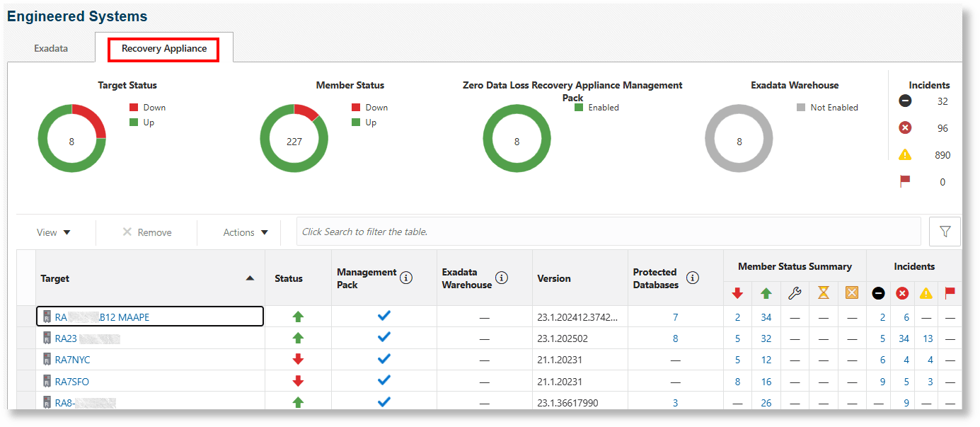Screen dimensions: 980x427
Task: Open the Actions dropdown menu
Action: 246,232
